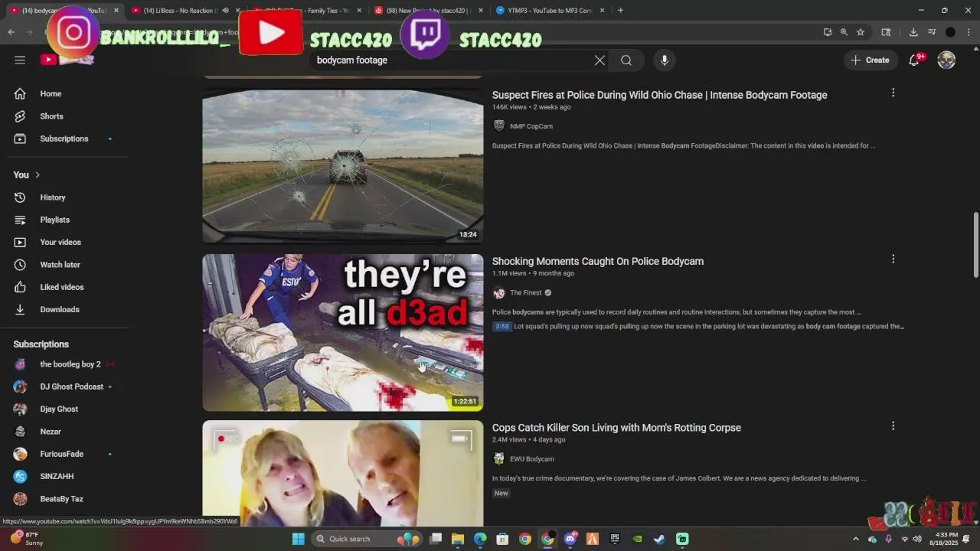
Task: Open Chrome downloads icon in toolbar
Action: pyautogui.click(x=913, y=32)
